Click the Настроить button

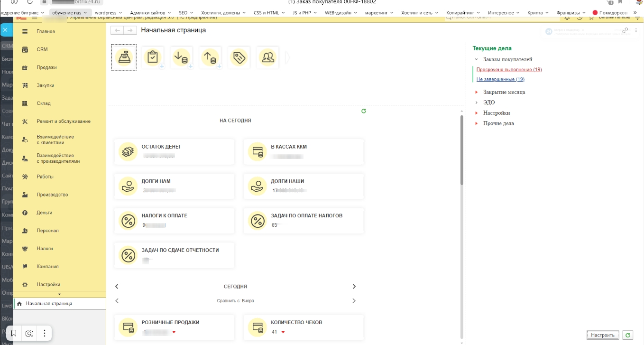[x=603, y=335]
